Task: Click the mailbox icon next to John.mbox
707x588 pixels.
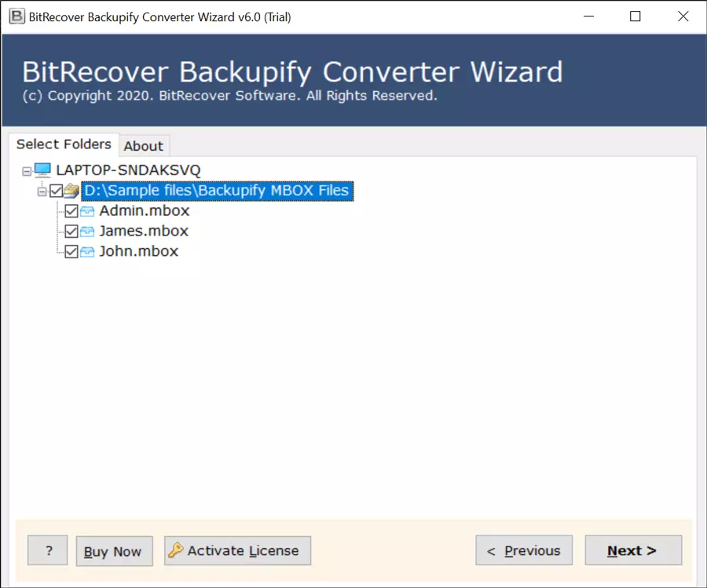Action: click(x=87, y=251)
